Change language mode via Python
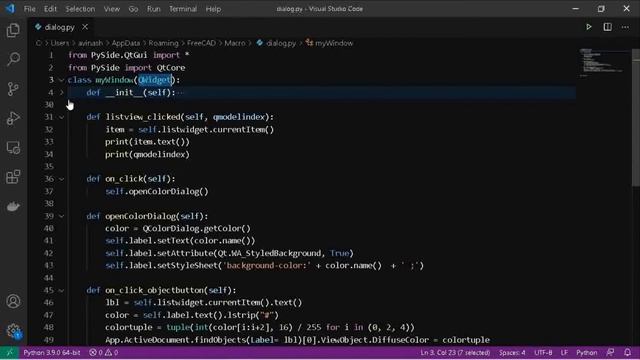 click(x=587, y=353)
